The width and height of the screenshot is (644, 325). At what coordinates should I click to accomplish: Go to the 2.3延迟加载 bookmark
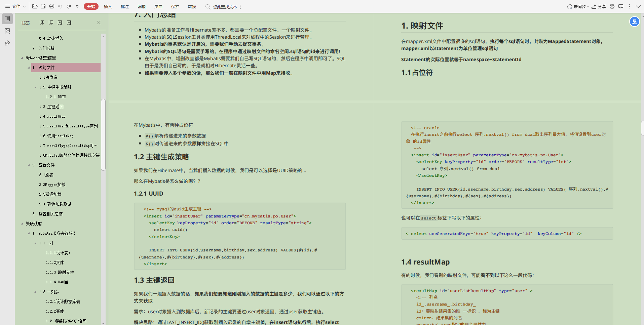pyautogui.click(x=50, y=194)
